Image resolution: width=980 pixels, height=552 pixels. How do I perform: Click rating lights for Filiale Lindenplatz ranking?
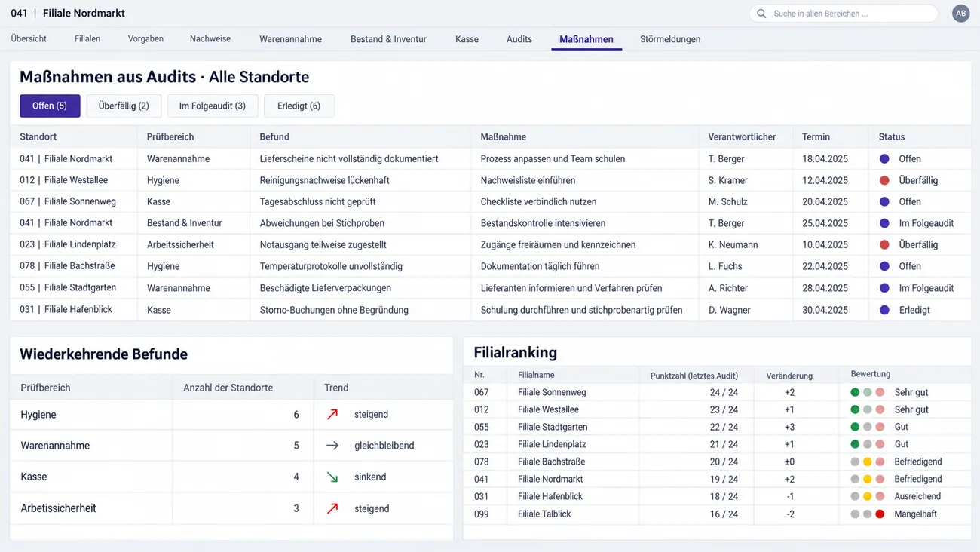(x=867, y=444)
